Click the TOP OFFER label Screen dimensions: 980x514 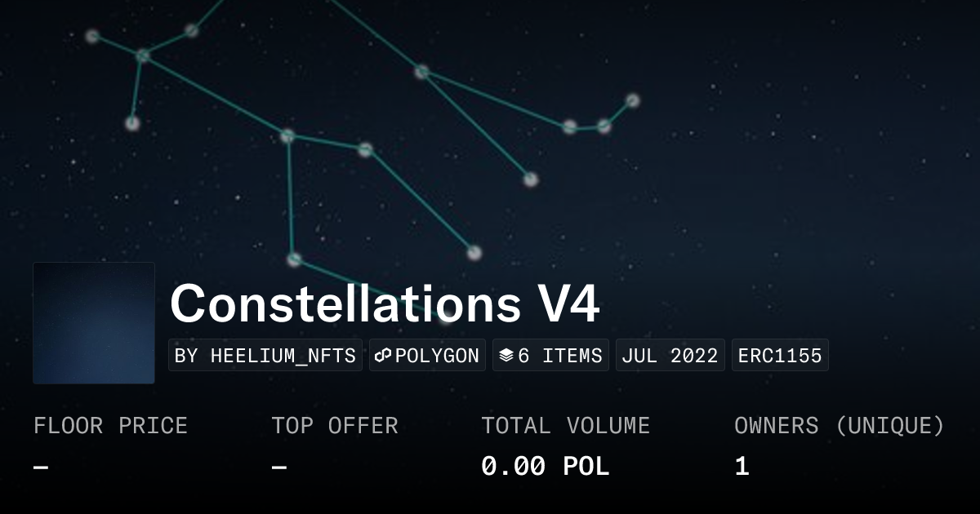click(x=335, y=426)
